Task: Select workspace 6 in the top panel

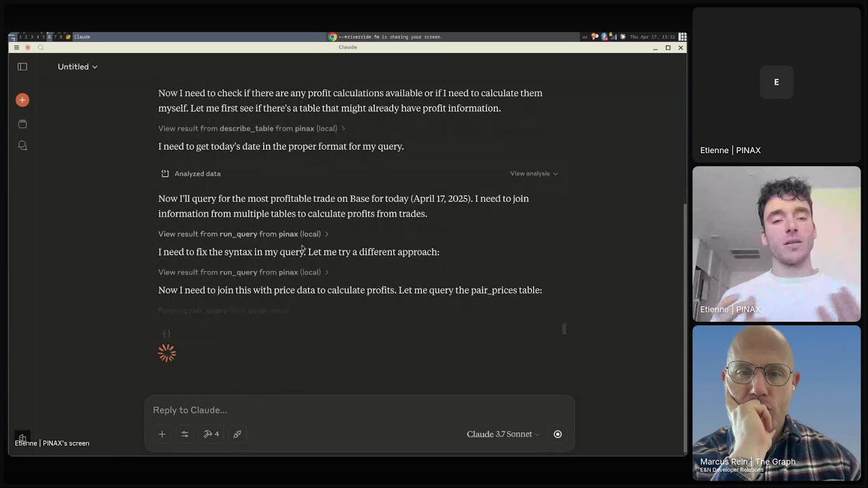Action: [49, 37]
